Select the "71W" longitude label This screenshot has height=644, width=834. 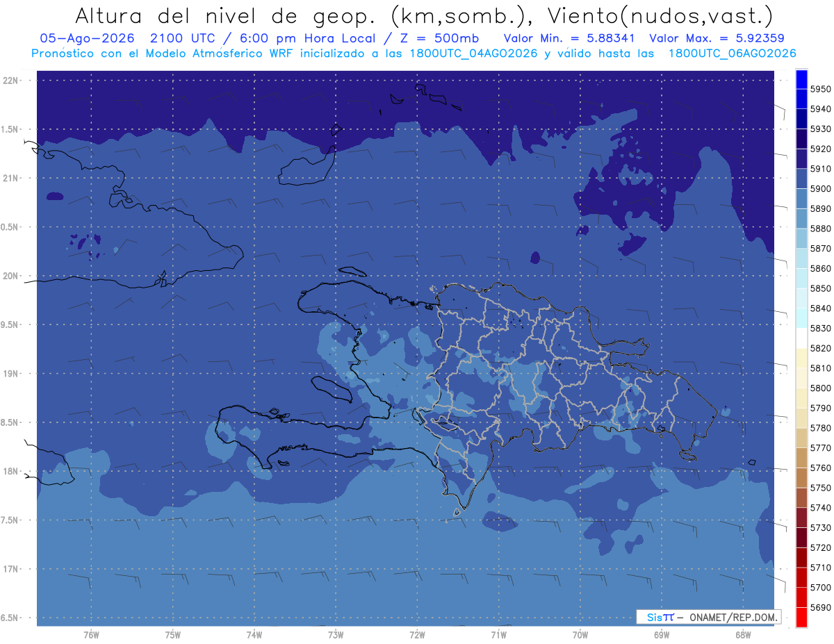498,635
